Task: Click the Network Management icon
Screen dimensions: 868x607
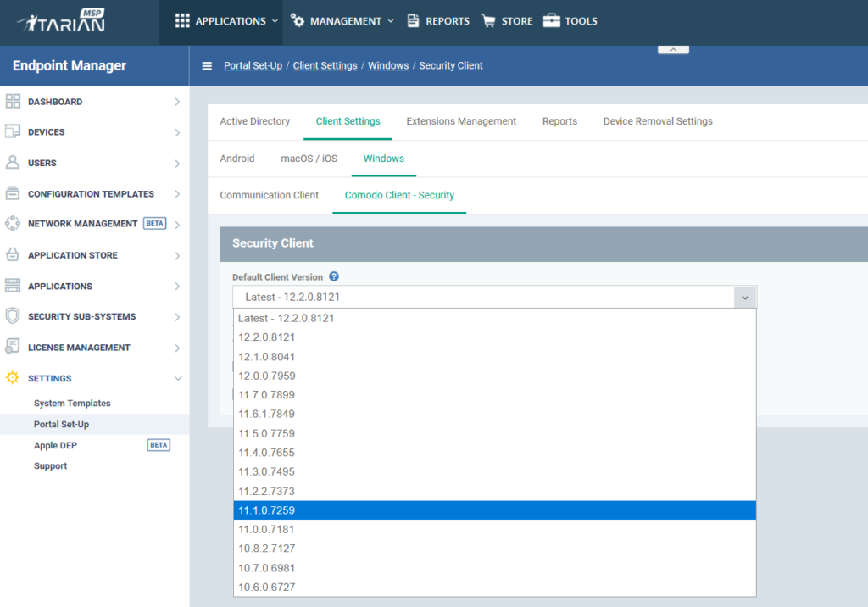Action: point(13,223)
